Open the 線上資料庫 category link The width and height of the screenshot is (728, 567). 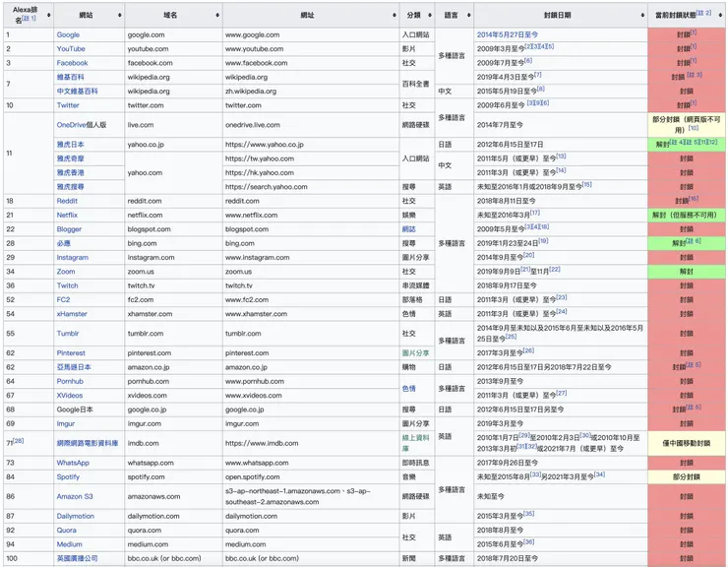(415, 443)
